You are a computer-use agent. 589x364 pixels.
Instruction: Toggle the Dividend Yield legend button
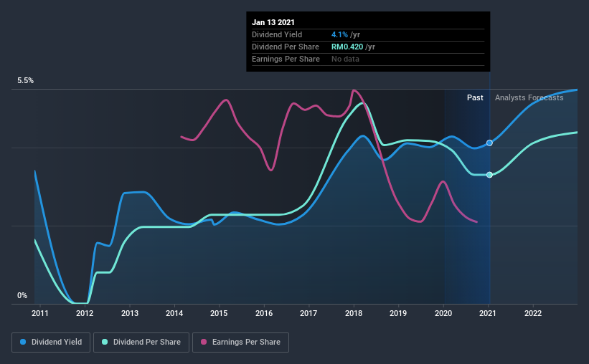tap(51, 343)
